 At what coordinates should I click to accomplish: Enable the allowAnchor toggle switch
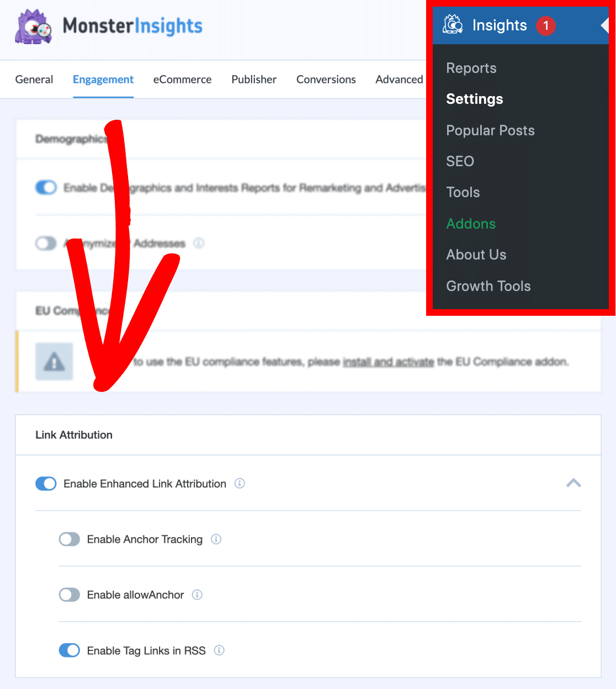pyautogui.click(x=70, y=595)
